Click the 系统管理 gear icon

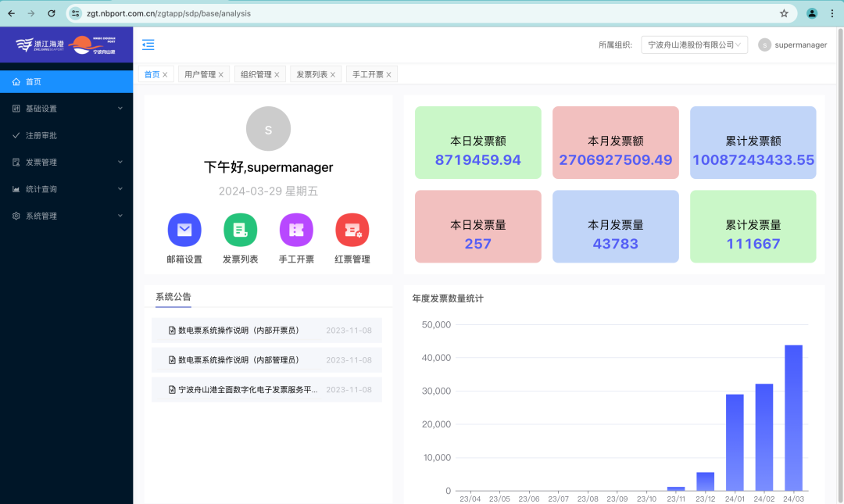16,216
